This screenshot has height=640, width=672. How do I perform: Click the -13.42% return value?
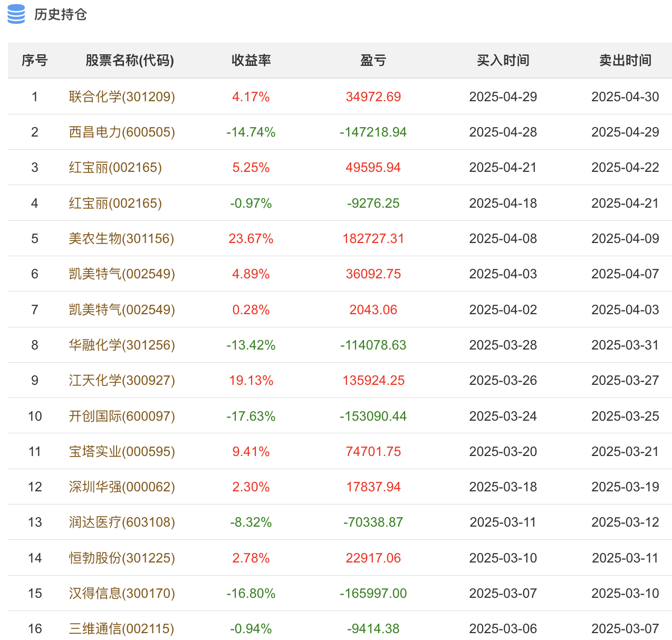(x=251, y=345)
